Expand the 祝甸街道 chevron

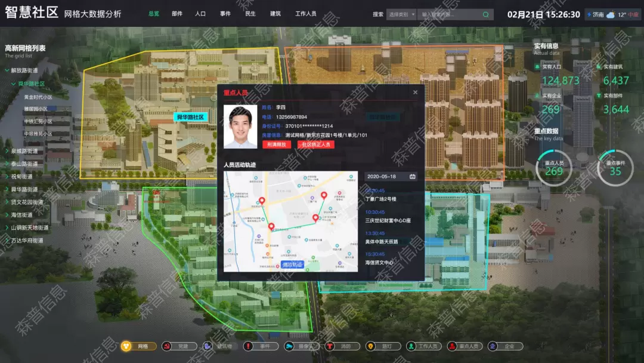pos(7,176)
